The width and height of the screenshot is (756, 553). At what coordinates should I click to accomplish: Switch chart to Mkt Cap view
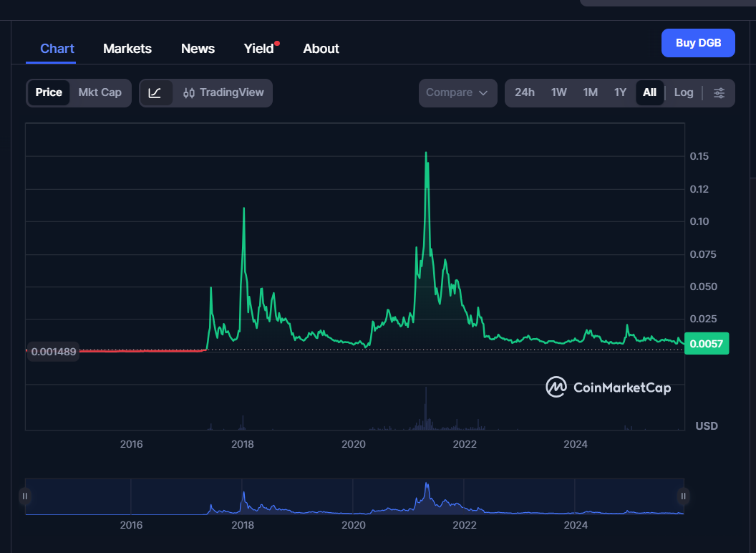[100, 92]
